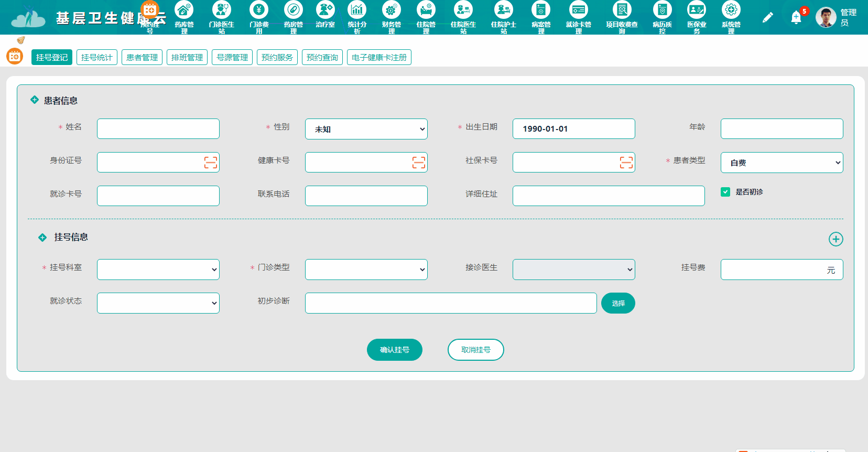Open the 接诊医生 dropdown

coord(574,270)
